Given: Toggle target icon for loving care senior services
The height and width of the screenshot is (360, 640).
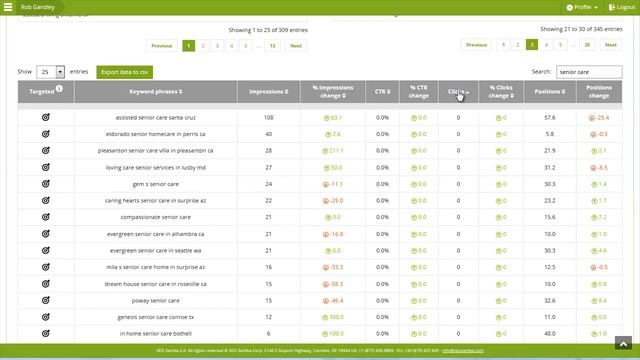Looking at the screenshot, I should (x=46, y=167).
